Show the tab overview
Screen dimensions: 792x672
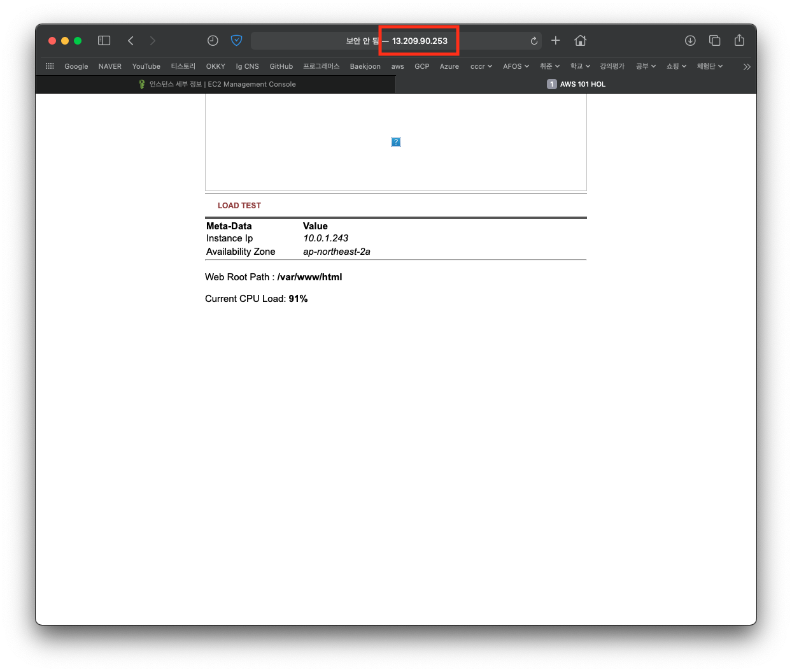click(x=715, y=41)
